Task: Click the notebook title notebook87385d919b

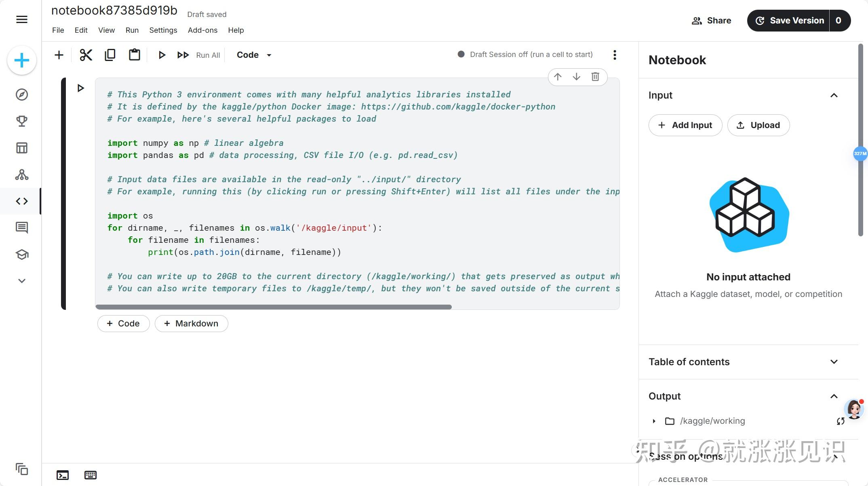Action: coord(114,11)
